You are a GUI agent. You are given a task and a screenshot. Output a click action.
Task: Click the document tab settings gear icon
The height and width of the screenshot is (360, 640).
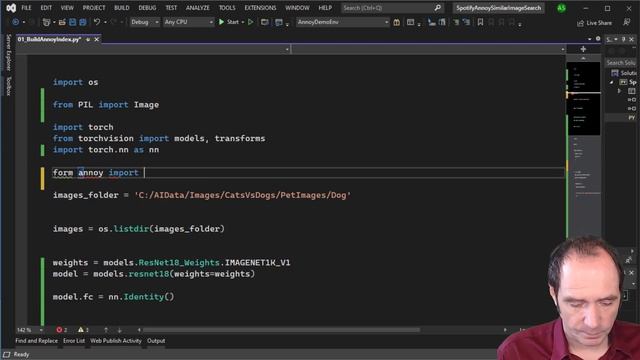click(598, 39)
